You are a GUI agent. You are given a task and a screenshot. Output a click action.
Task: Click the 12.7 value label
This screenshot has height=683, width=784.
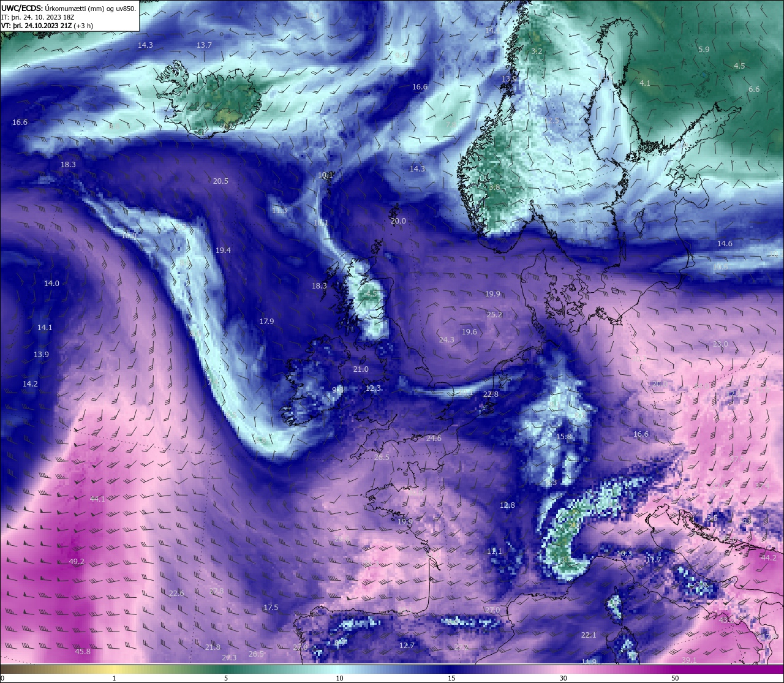407,646
